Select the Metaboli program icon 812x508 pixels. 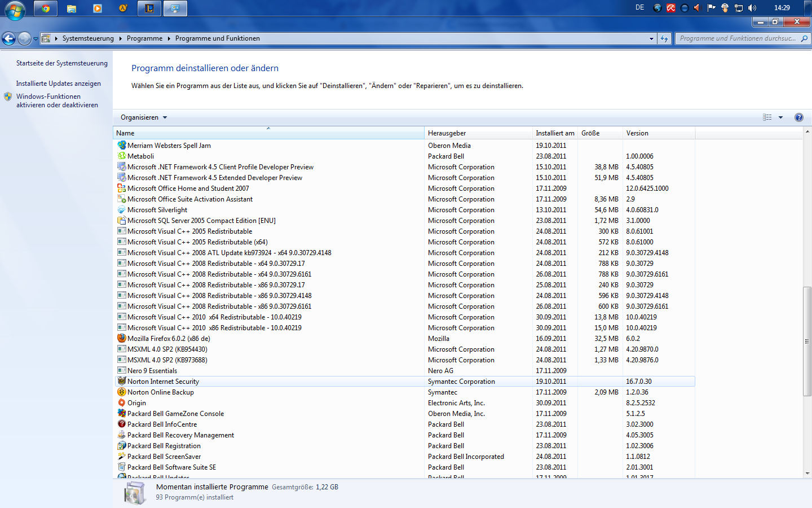tap(121, 156)
